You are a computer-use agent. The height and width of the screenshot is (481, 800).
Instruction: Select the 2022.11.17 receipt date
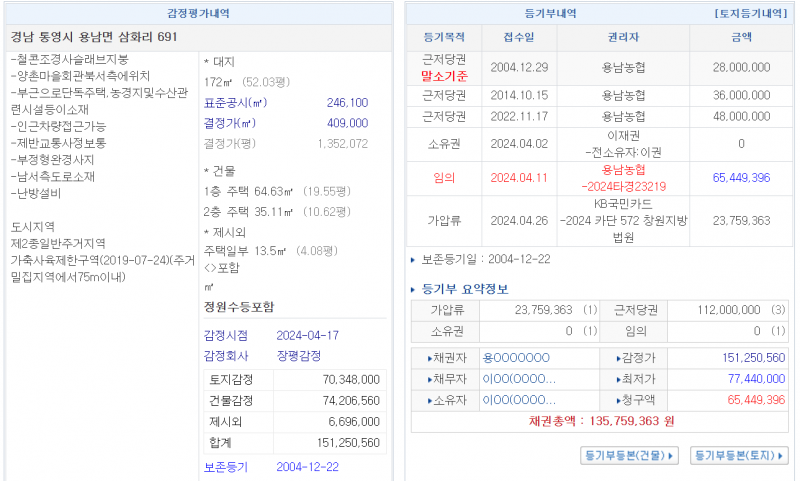(x=519, y=116)
